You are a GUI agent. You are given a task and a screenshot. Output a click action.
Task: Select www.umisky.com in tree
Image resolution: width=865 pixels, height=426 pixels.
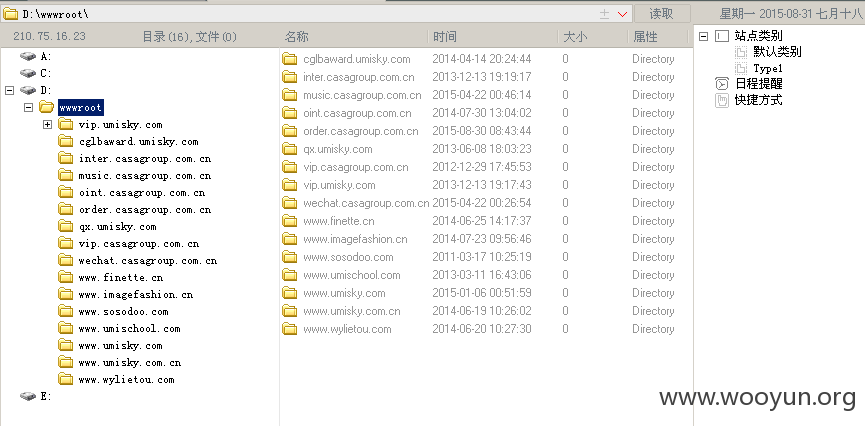(x=120, y=346)
